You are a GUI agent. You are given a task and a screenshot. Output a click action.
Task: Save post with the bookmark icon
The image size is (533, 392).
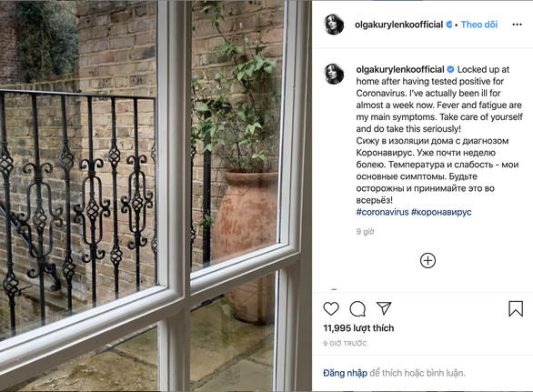pyautogui.click(x=516, y=308)
